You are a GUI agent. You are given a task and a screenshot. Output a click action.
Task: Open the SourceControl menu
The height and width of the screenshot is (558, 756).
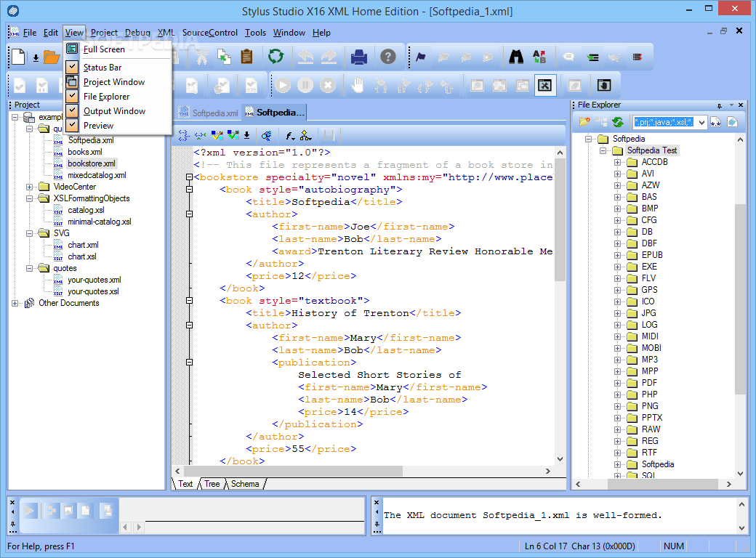point(210,33)
